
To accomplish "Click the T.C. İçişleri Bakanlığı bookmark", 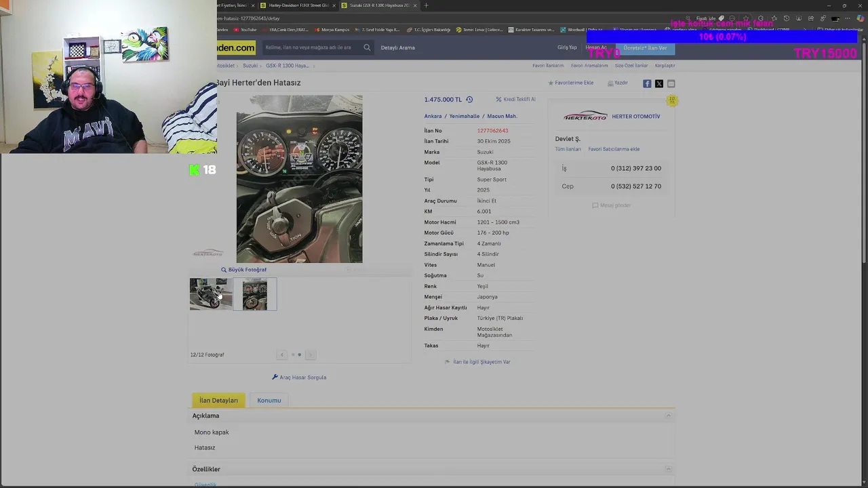I will [429, 30].
